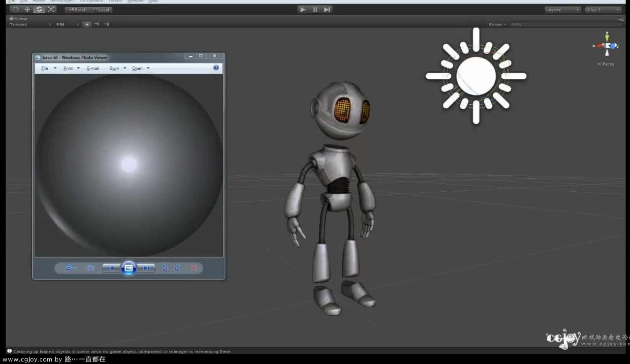
Task: Click the basic.tif sphere image
Action: pos(129,165)
